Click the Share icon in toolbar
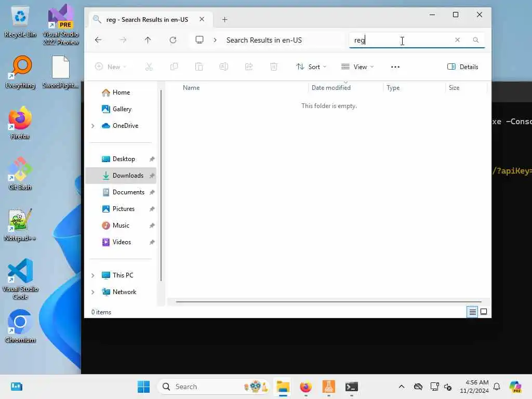 (249, 67)
